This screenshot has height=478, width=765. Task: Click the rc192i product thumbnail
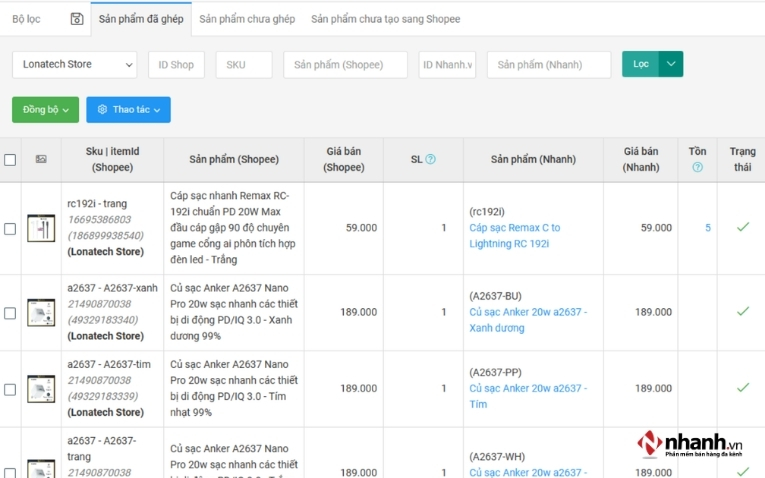(41, 228)
